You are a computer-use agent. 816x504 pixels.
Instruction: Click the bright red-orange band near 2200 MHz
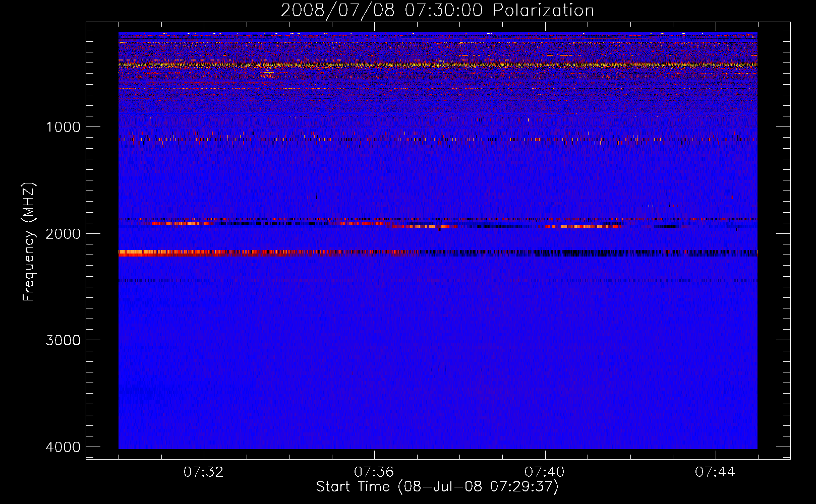tap(267, 253)
